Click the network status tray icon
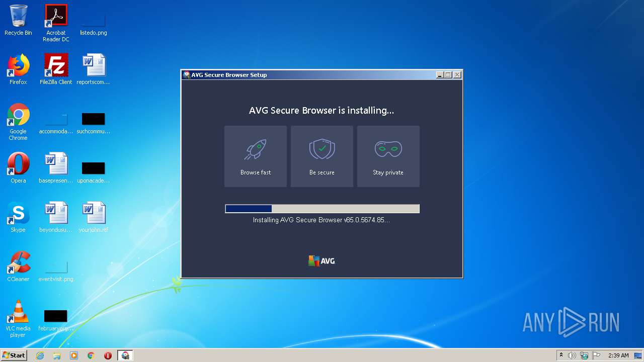644x362 pixels. [584, 355]
